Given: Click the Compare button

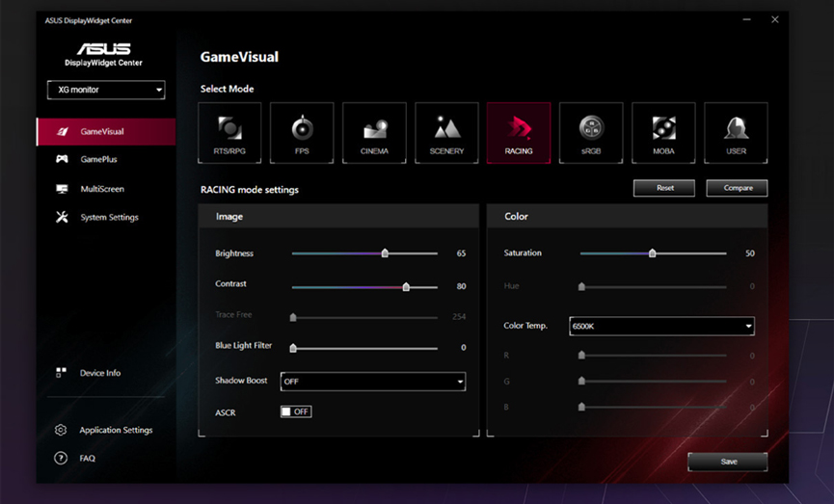Looking at the screenshot, I should point(737,188).
